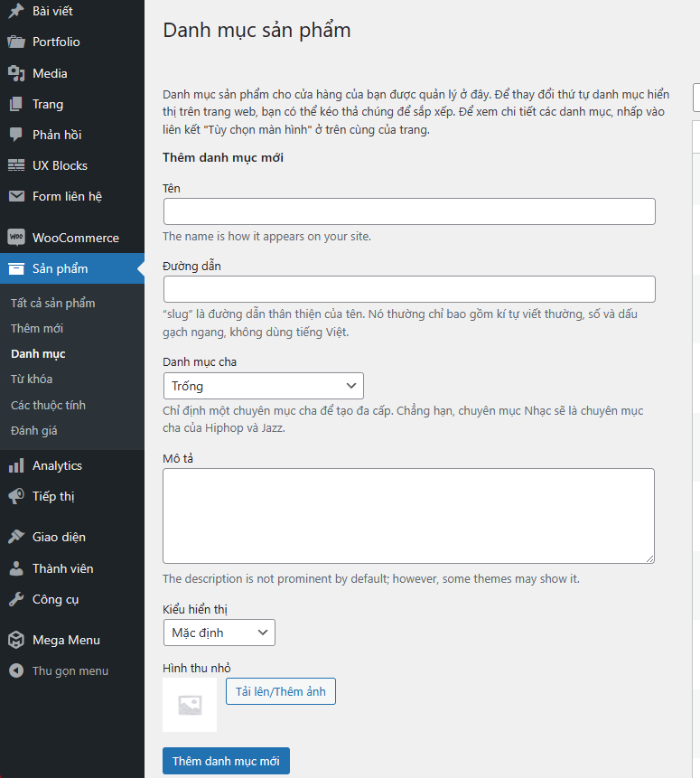Click the Media icon in sidebar
Viewport: 700px width, 778px height.
point(16,73)
